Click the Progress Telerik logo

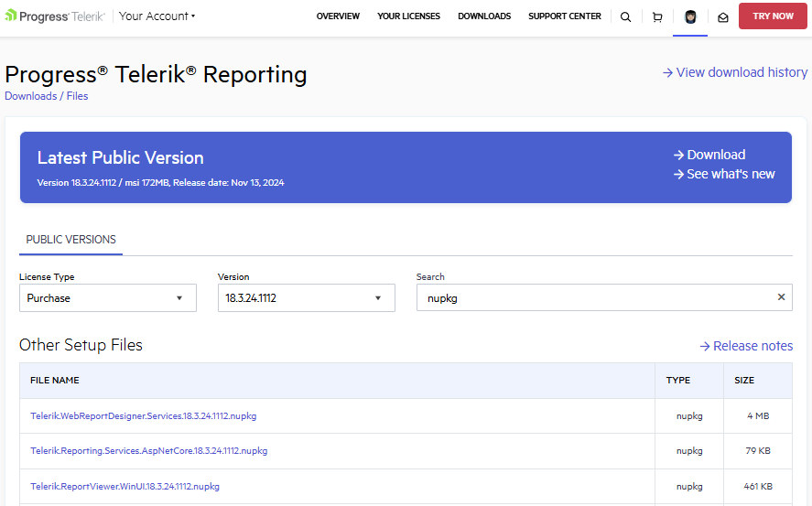[x=55, y=16]
